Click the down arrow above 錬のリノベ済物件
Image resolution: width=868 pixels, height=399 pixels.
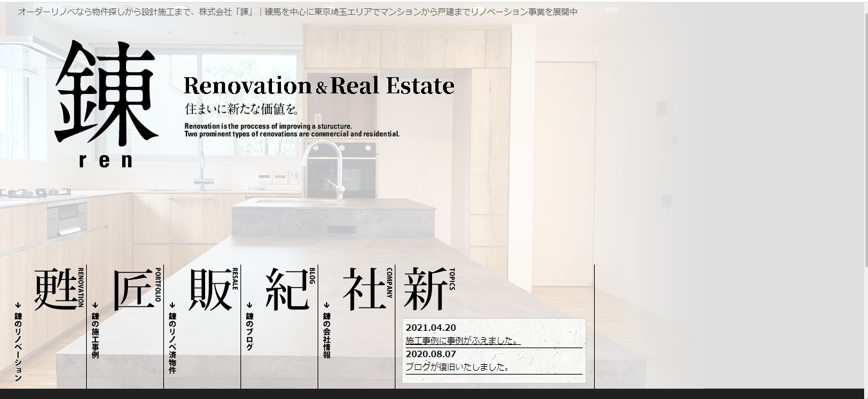point(172,305)
